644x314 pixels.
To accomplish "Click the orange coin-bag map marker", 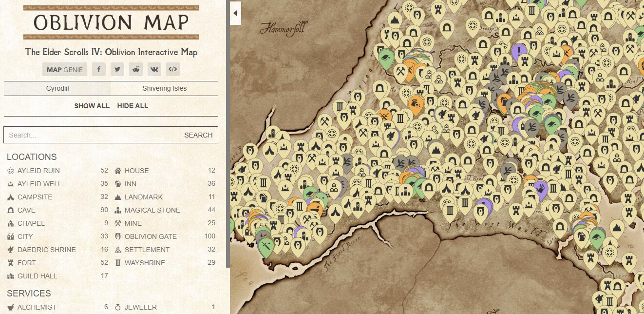I will pyautogui.click(x=417, y=104).
